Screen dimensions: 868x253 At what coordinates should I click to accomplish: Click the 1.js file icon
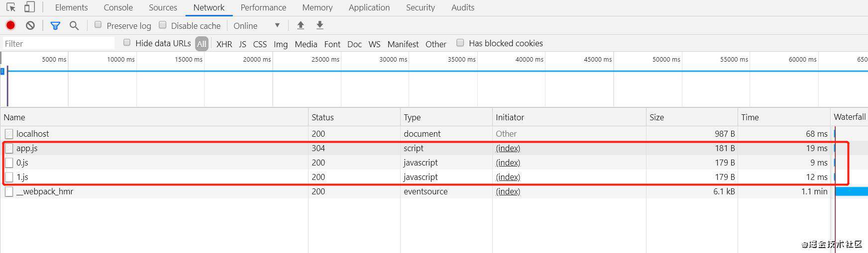pyautogui.click(x=9, y=177)
